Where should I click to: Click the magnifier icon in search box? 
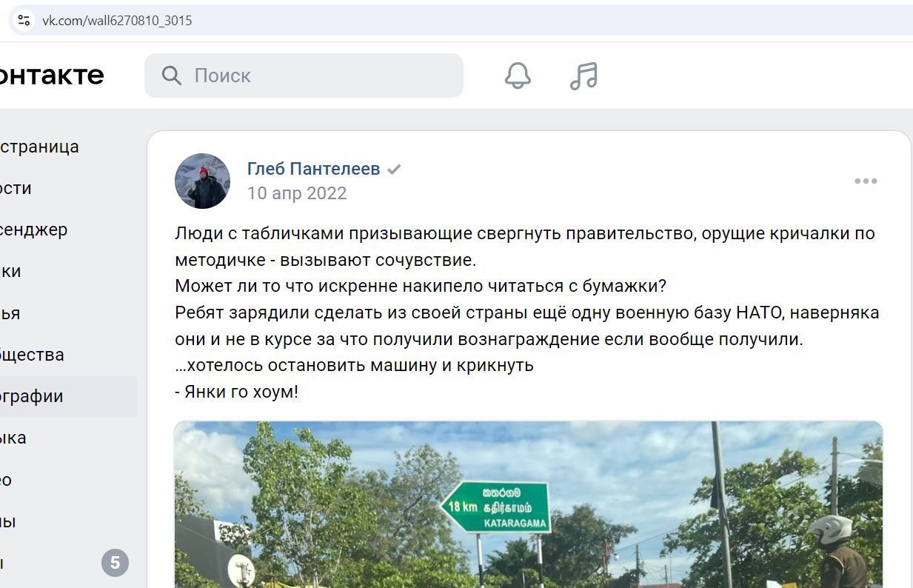(172, 76)
